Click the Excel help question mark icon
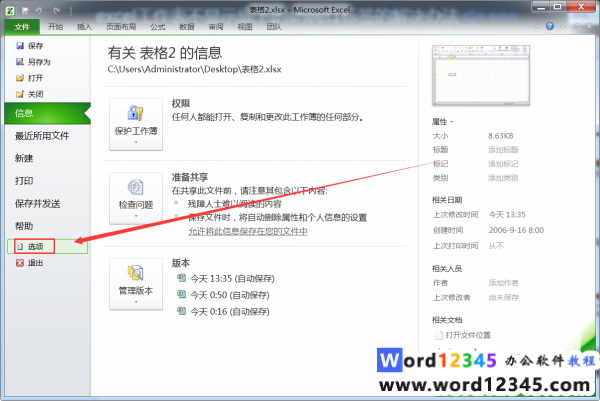This screenshot has width=600, height=401. [550, 26]
